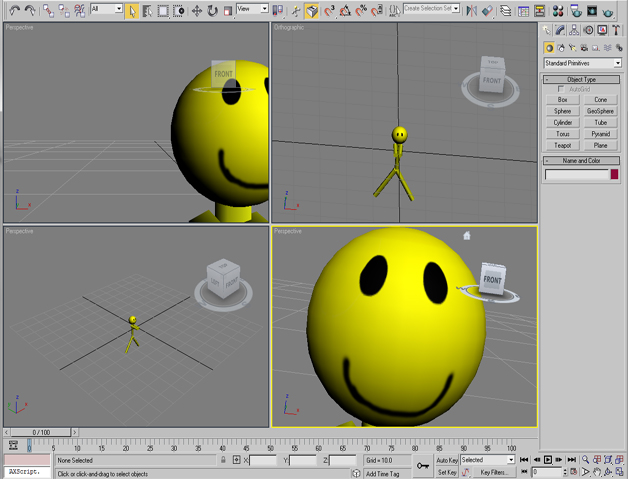Collapse the Object Type rollout

click(x=581, y=79)
